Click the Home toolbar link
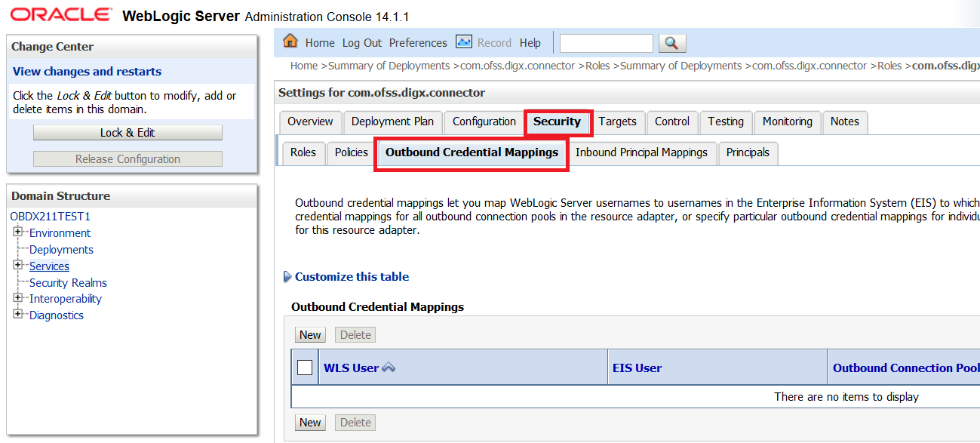980x443 pixels. 320,43
